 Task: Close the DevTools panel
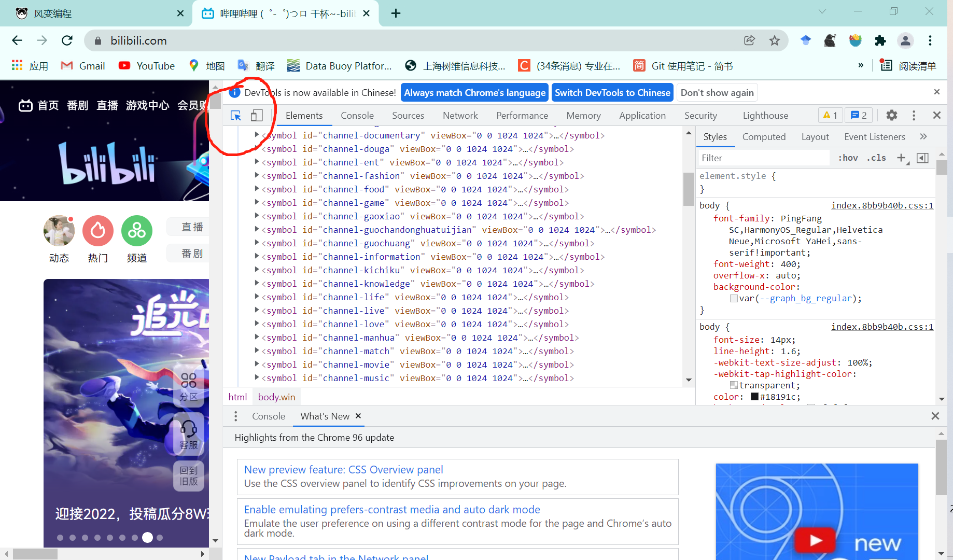point(937,115)
